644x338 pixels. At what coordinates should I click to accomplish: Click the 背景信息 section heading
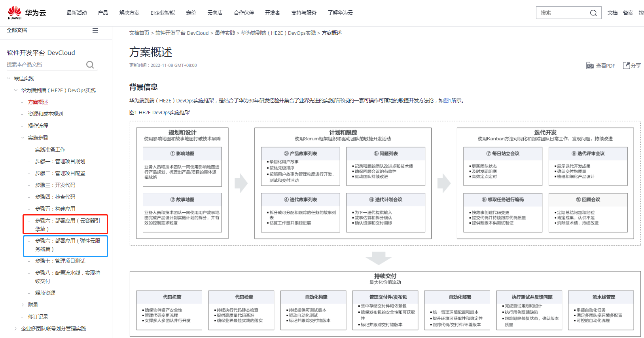(144, 87)
